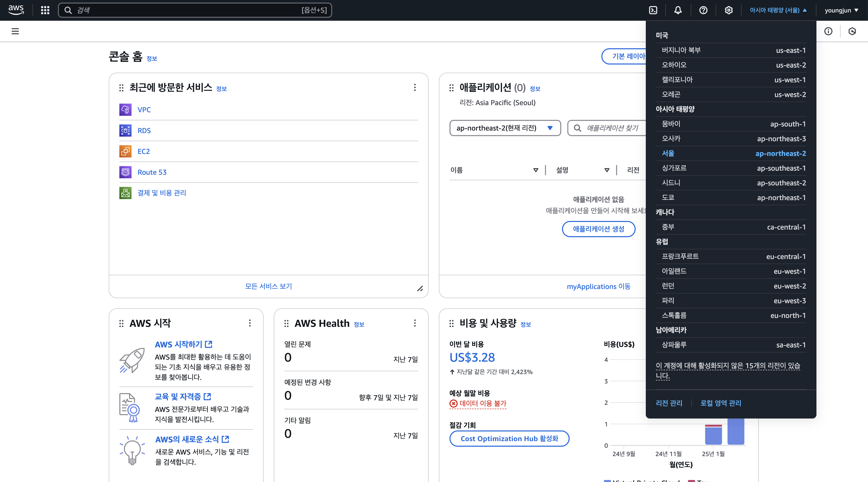This screenshot has width=868, height=482.
Task: Click the AWS logo home icon
Action: point(16,10)
